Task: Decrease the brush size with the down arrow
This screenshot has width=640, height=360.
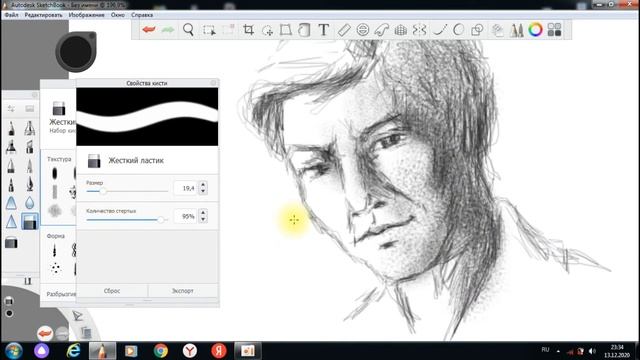Action: [203, 191]
